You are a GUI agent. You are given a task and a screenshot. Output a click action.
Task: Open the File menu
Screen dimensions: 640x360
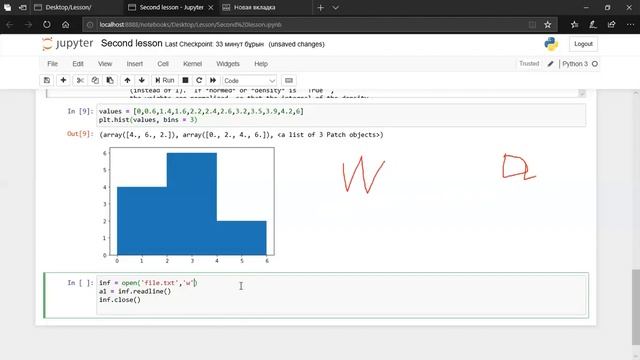click(52, 64)
